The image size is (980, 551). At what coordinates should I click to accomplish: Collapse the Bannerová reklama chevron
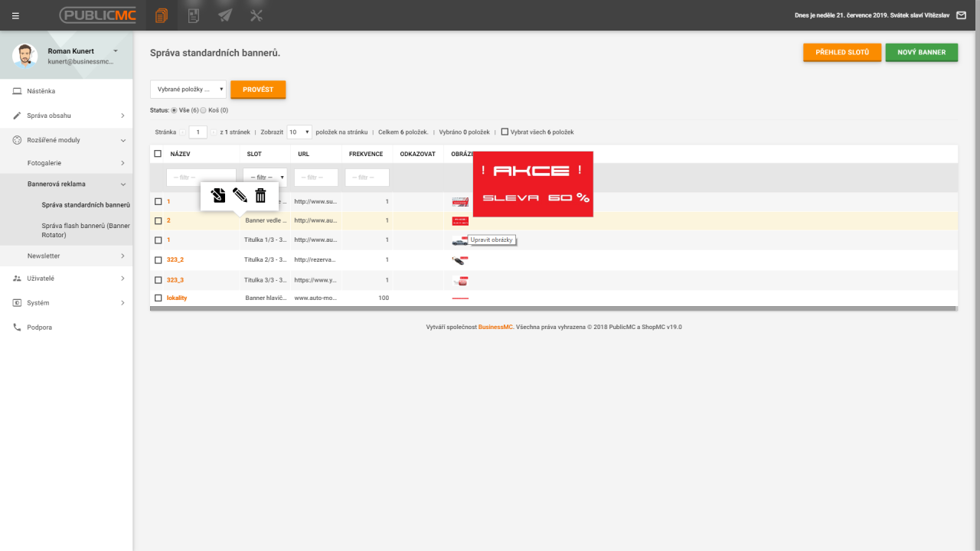[122, 184]
